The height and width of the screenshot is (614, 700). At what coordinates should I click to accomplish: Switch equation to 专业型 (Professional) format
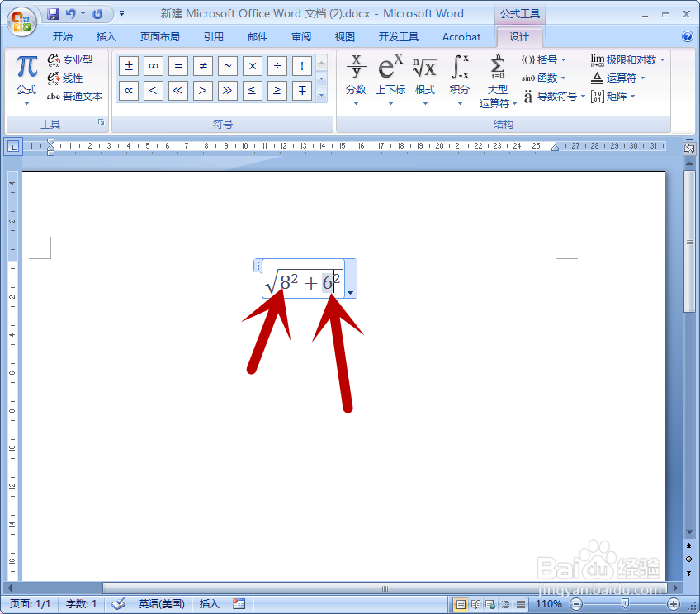[x=75, y=59]
